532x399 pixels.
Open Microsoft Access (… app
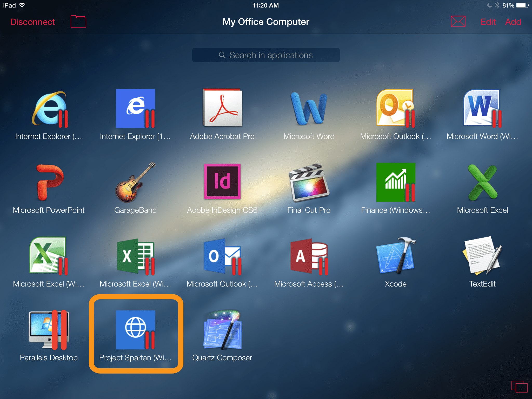click(309, 256)
